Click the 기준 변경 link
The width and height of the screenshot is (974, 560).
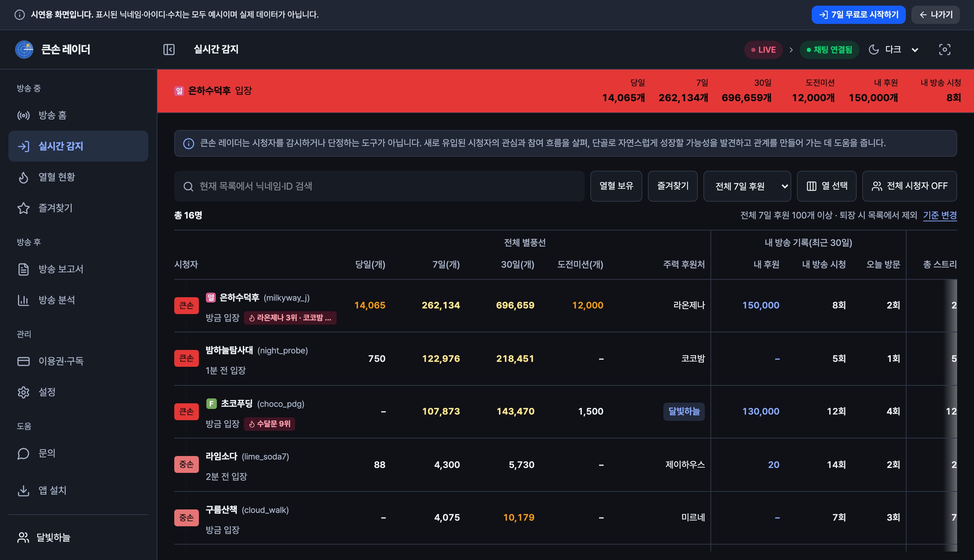(x=940, y=215)
